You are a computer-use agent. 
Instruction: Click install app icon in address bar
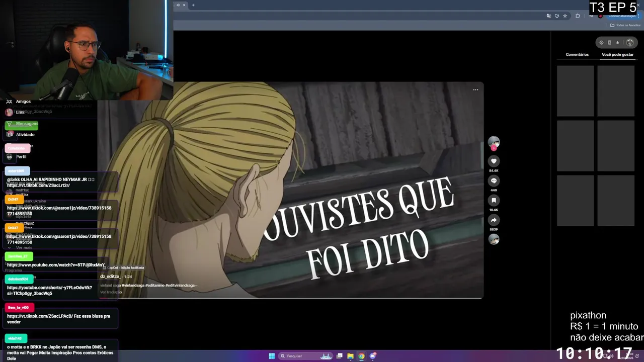[556, 16]
